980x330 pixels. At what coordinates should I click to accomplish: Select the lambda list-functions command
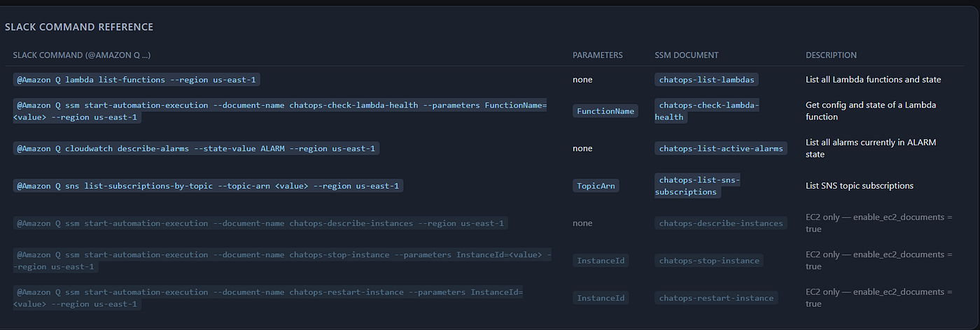click(137, 80)
